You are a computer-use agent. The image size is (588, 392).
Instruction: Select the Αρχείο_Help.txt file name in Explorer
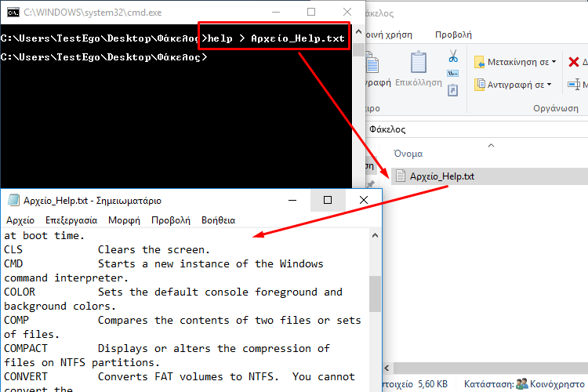[441, 176]
